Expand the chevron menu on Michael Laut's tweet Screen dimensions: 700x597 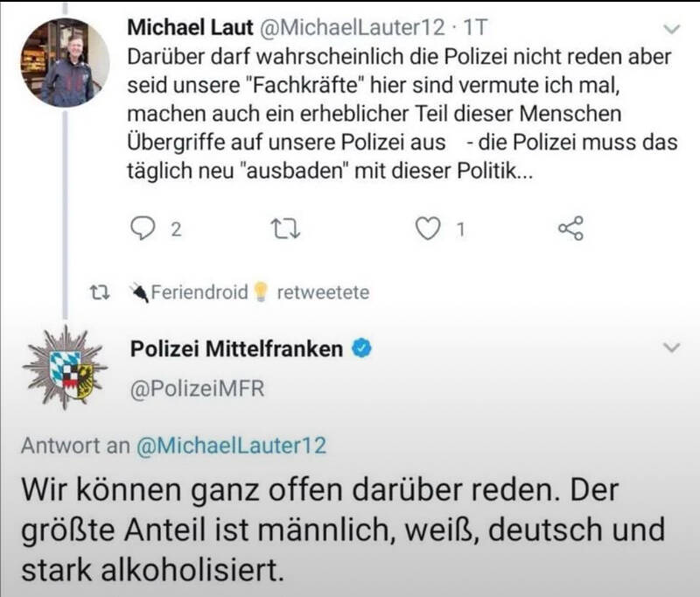[x=671, y=29]
